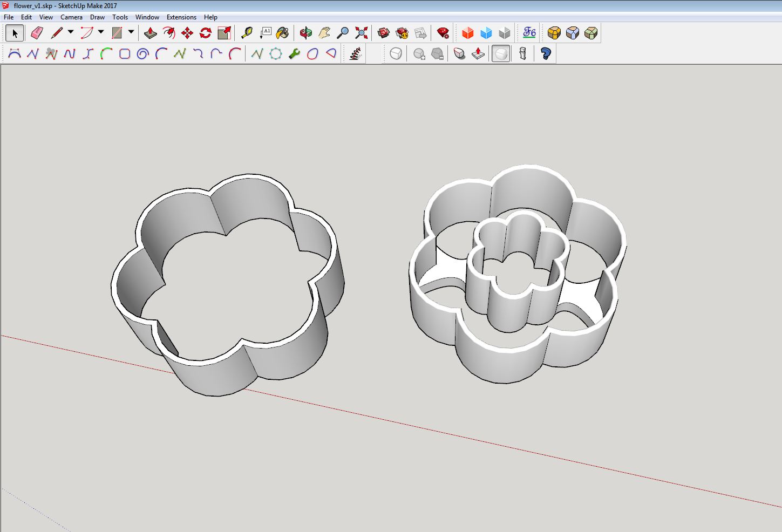Select the rounded square curve tool

click(x=125, y=54)
